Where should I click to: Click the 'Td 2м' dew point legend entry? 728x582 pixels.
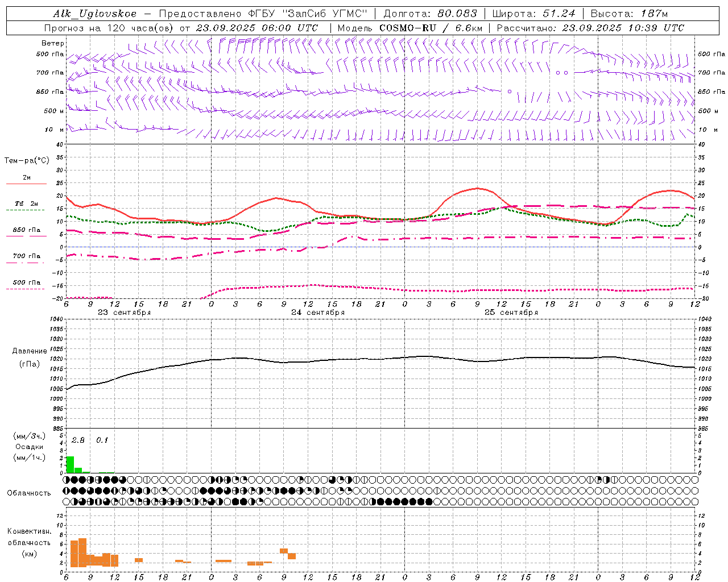click(x=27, y=203)
